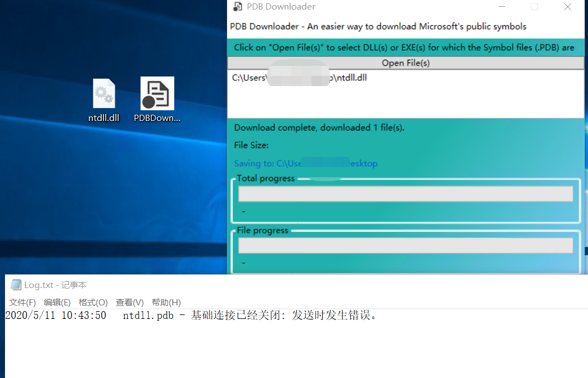
Task: Click the Log.txt - 记事本 title bar text
Action: (x=56, y=285)
